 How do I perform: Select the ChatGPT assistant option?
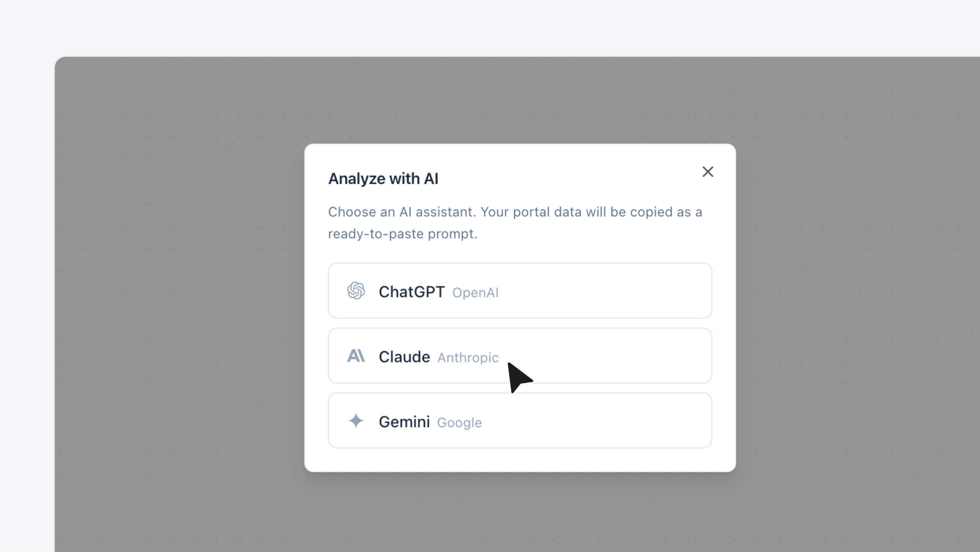coord(520,291)
